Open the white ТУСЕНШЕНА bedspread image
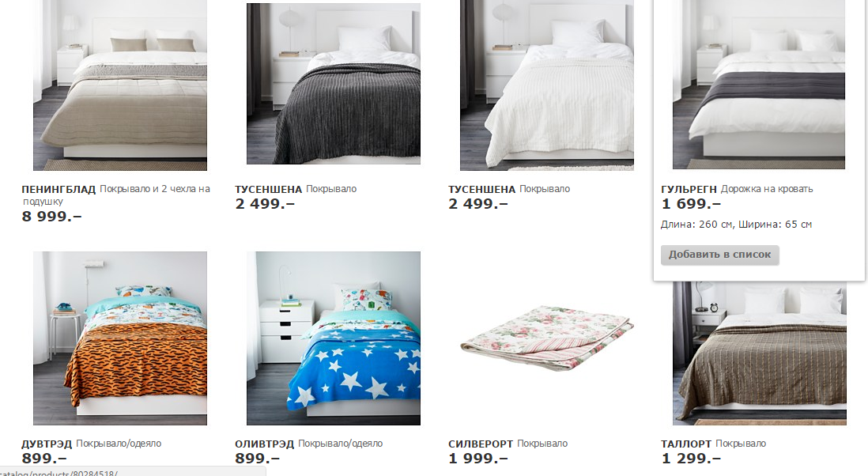Screen dimensions: 868x476 tap(547, 85)
